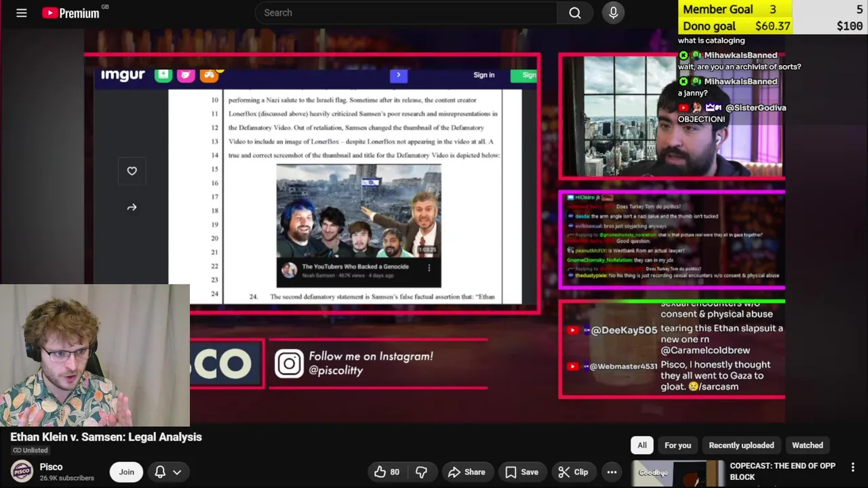This screenshot has width=868, height=488.
Task: Expand notification options chevron
Action: (x=177, y=472)
